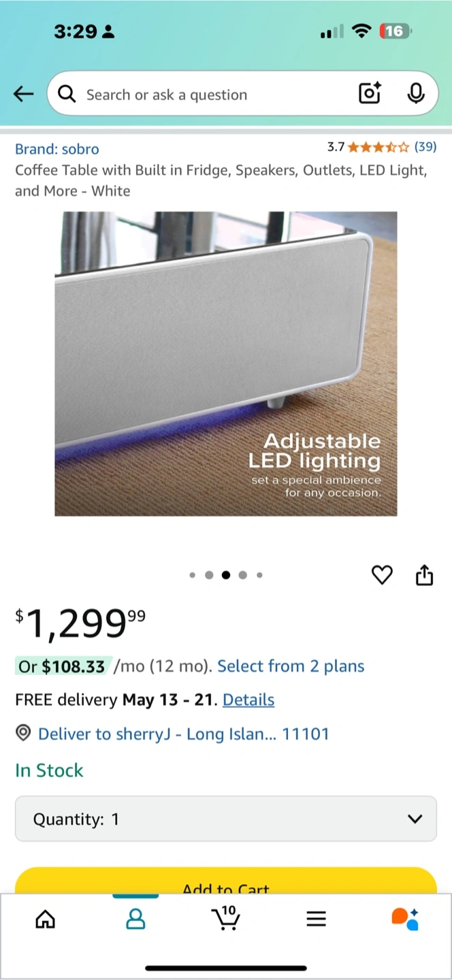Open the hamburger menu icon
The width and height of the screenshot is (452, 980).
coord(316,920)
